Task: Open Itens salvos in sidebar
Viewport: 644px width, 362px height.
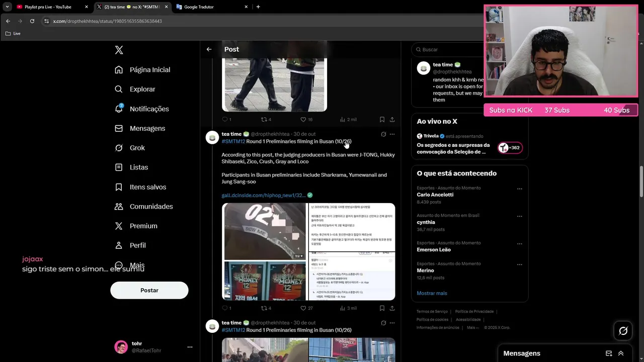Action: 140,187
